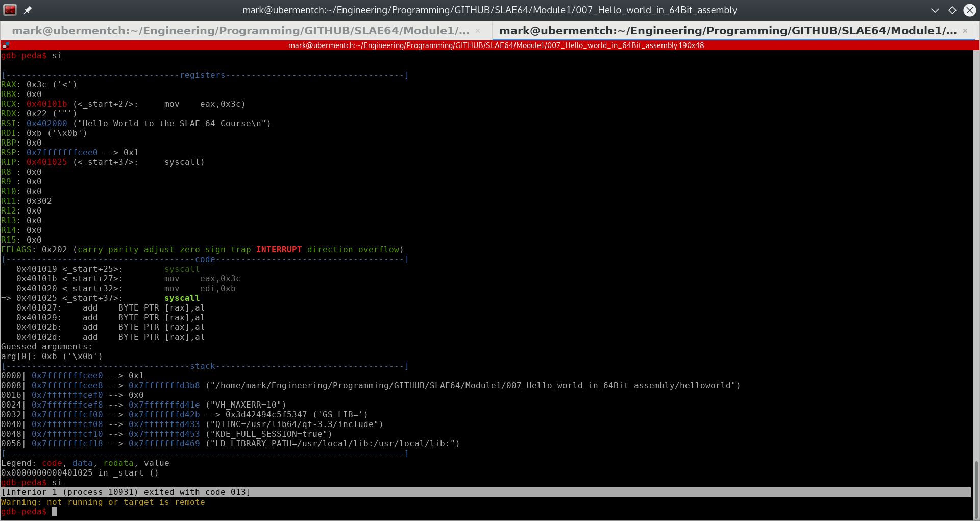This screenshot has height=521, width=980.
Task: Select the second terminal tab
Action: click(733, 31)
